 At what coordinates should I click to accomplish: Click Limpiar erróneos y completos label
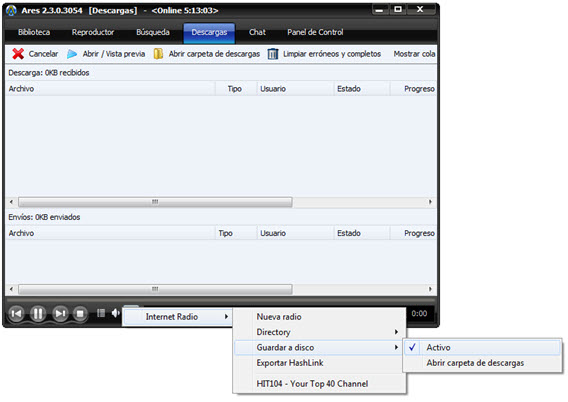(x=332, y=54)
